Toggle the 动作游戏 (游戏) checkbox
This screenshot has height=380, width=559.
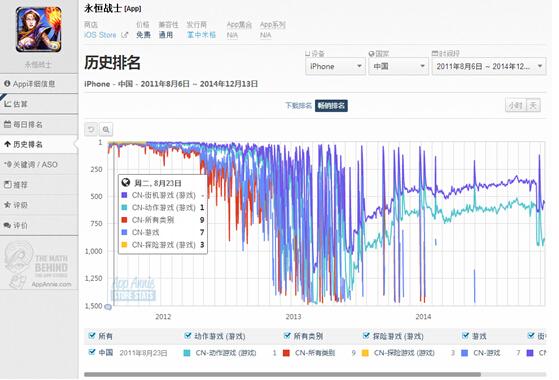point(188,335)
